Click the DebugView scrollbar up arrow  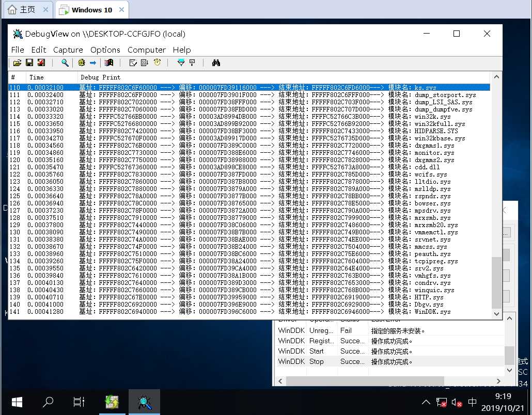tap(496, 77)
